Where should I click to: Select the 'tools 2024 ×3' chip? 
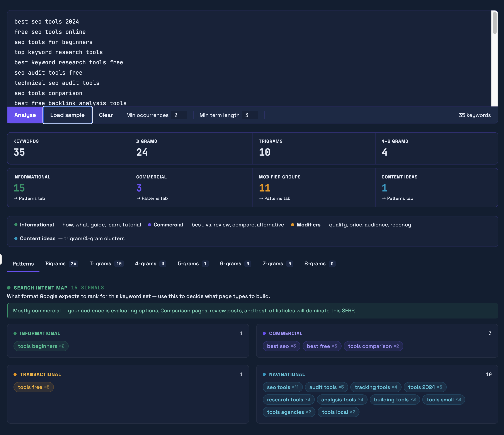(425, 387)
